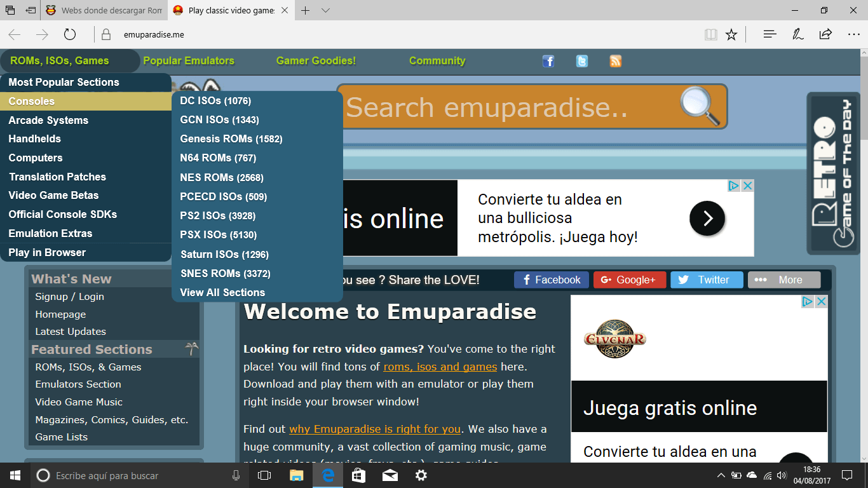Click the browser Forward arrow
The height and width of the screenshot is (488, 868).
(42, 34)
